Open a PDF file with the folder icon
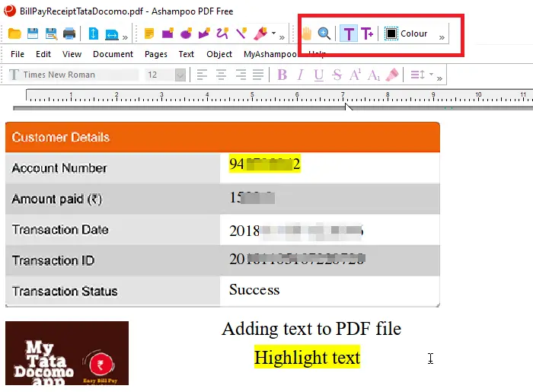Viewport: 533px width, 392px height. coord(14,33)
